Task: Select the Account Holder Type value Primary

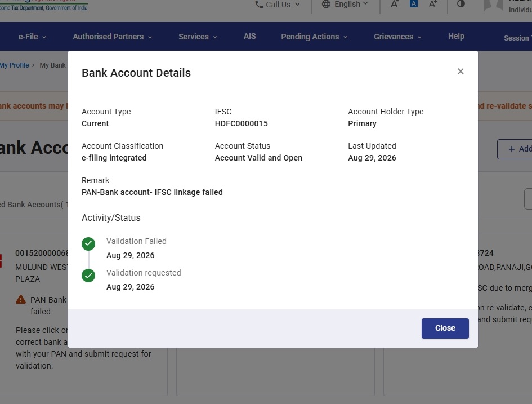Action: [362, 123]
